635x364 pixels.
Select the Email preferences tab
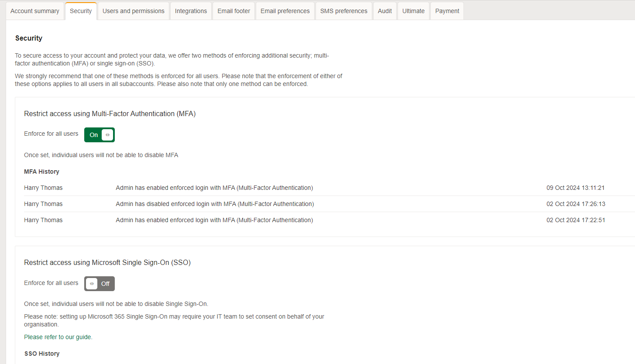[x=285, y=10]
